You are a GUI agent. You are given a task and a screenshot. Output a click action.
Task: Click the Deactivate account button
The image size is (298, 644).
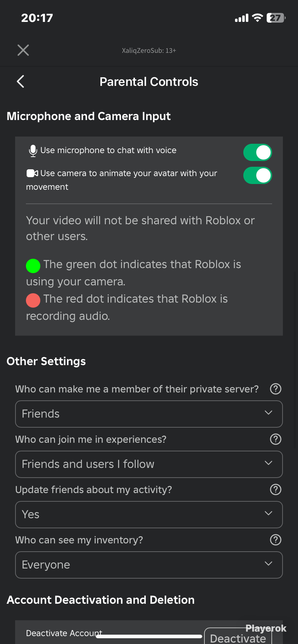pyautogui.click(x=238, y=637)
